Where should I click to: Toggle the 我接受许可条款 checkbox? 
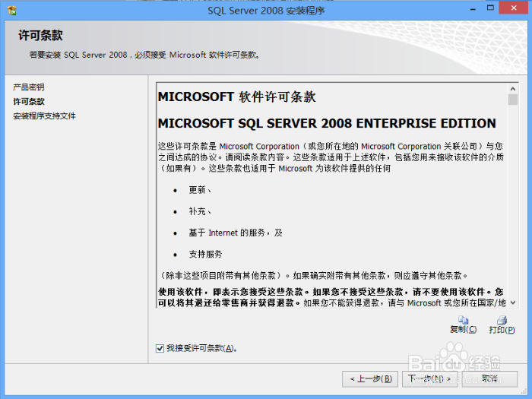pyautogui.click(x=160, y=348)
